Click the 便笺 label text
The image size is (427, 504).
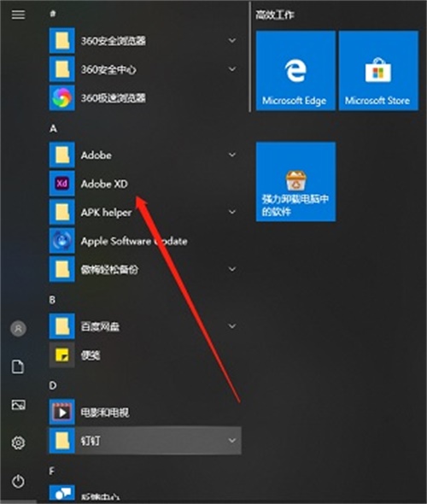(91, 355)
